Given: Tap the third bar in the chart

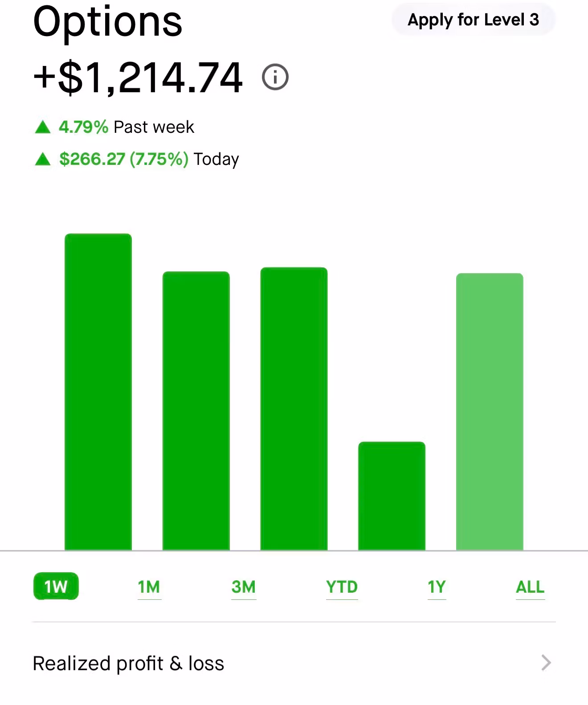Looking at the screenshot, I should [294, 409].
